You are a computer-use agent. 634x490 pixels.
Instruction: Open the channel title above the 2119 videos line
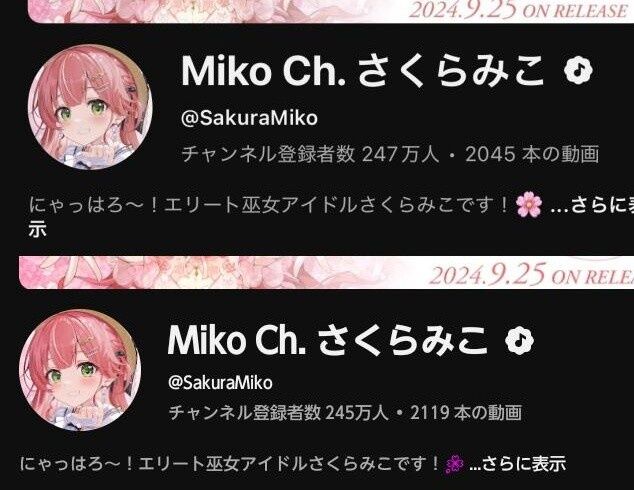tap(328, 340)
